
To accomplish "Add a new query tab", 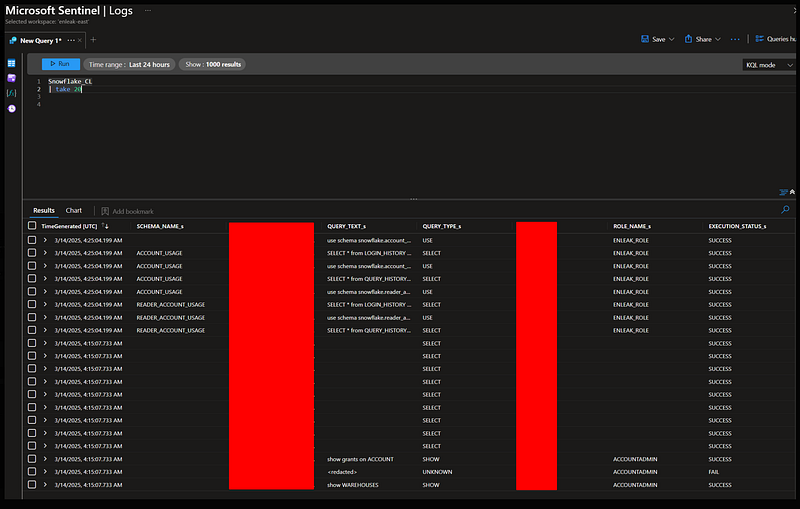I will click(x=93, y=40).
